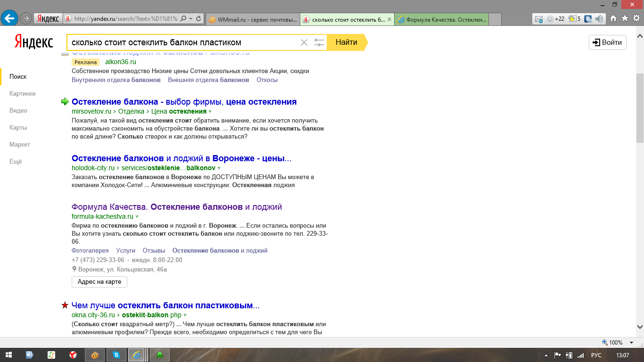
Task: Open the Услуги sitelink
Action: pos(126,251)
